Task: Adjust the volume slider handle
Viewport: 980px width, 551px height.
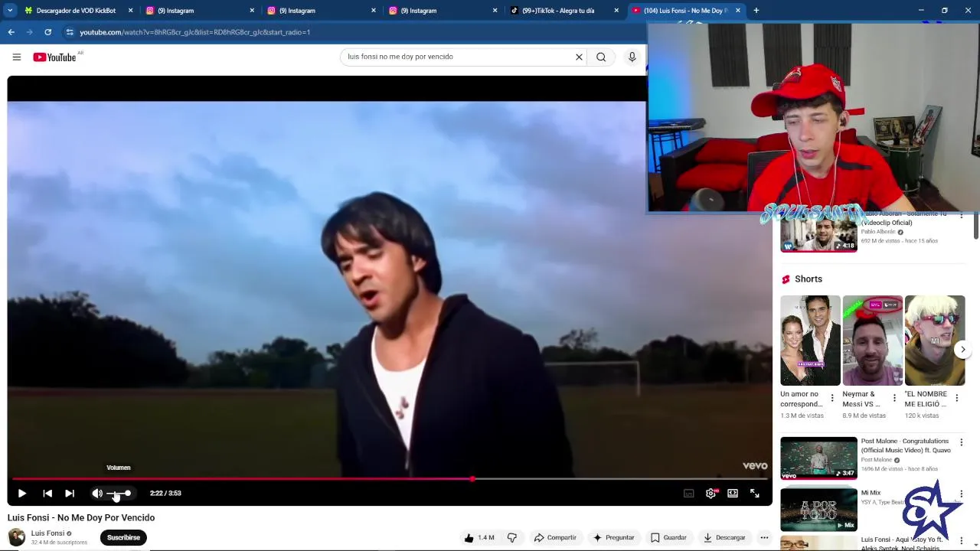Action: 128,494
